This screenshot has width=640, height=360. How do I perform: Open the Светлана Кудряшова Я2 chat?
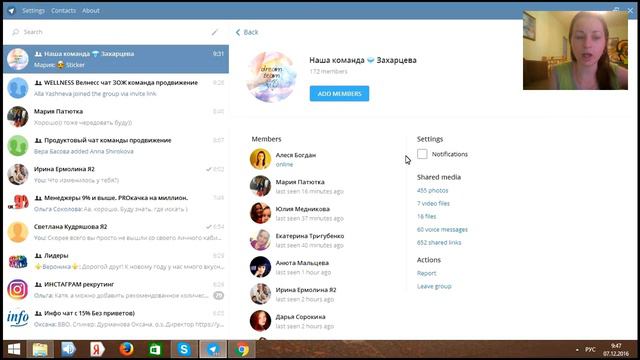pos(116,232)
